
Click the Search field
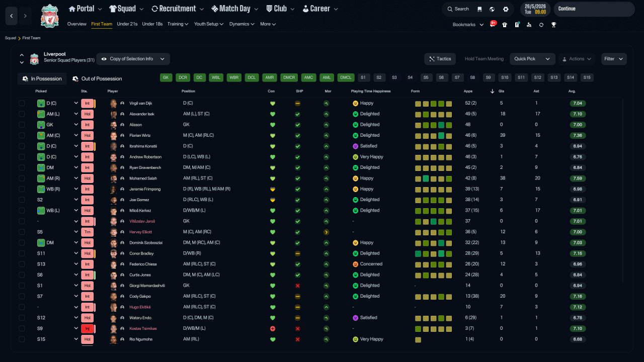(457, 9)
